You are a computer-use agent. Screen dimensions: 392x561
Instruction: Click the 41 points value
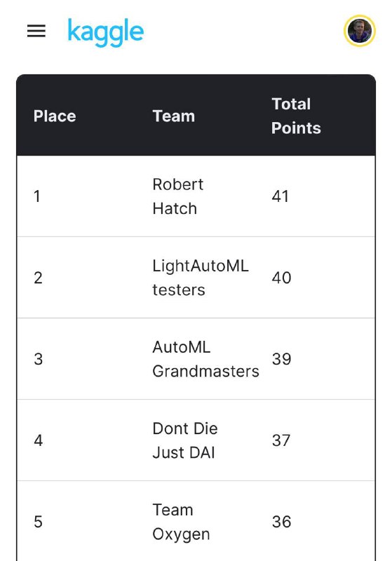tap(280, 196)
